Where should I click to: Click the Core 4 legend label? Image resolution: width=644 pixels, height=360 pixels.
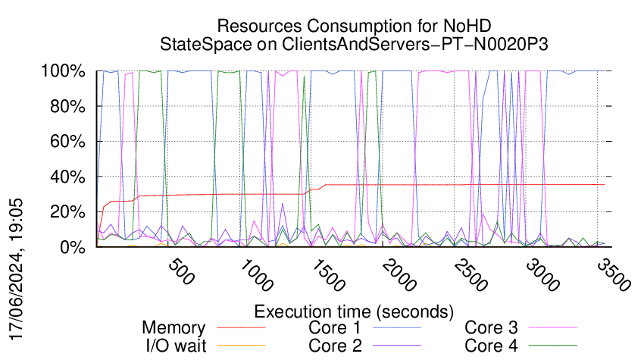point(491,346)
